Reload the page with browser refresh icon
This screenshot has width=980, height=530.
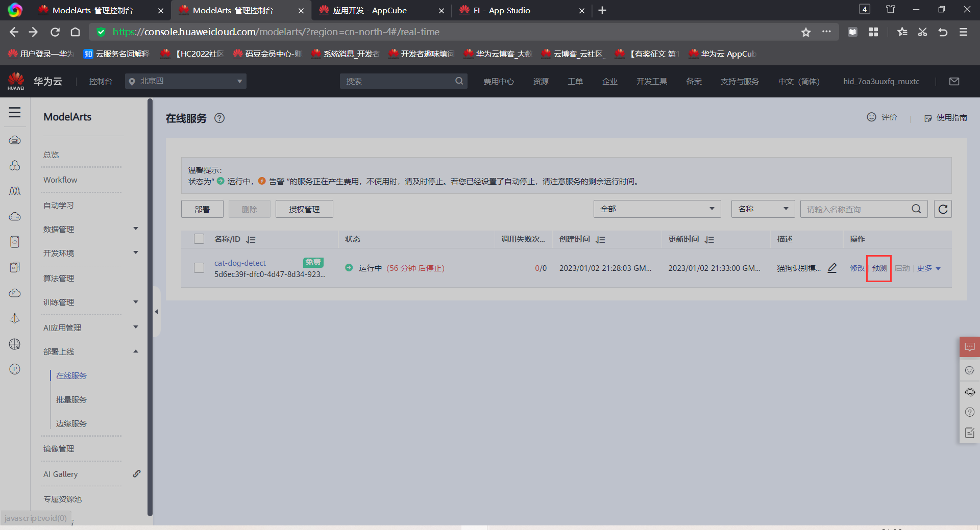pos(55,32)
